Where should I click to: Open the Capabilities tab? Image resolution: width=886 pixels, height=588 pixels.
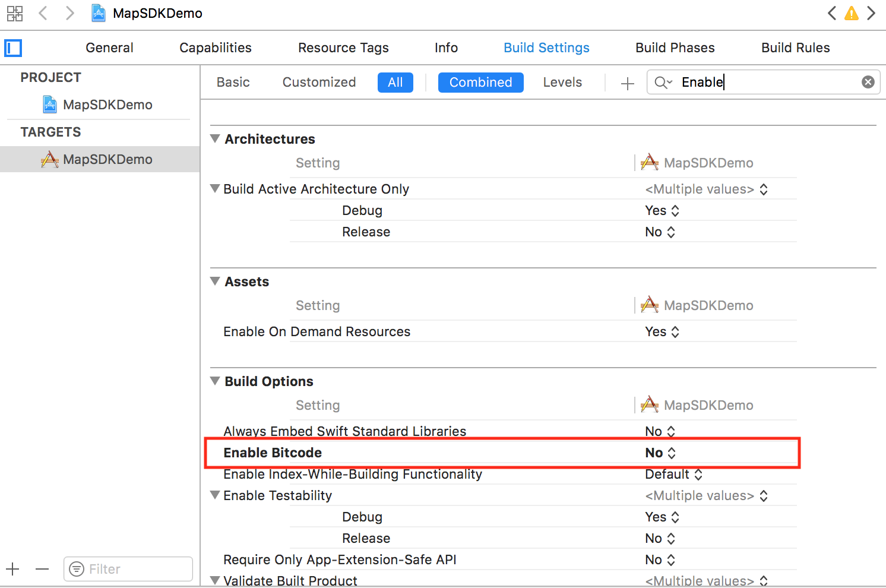(216, 48)
